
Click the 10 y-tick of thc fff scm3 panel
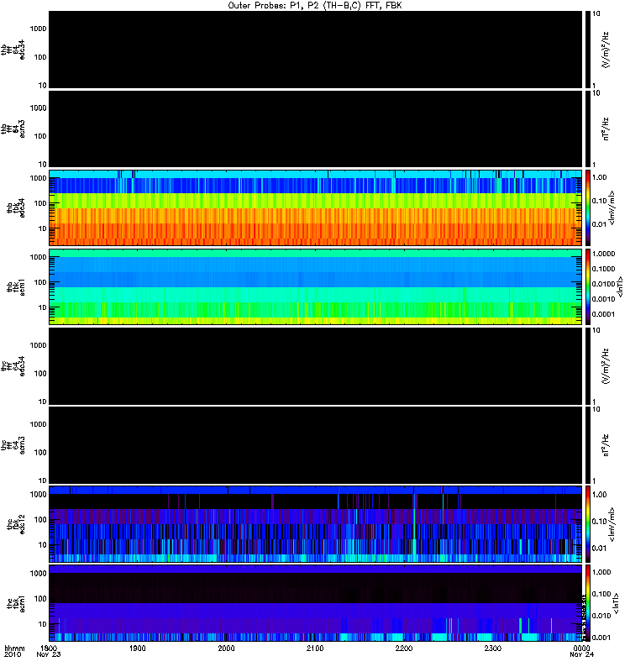43,480
